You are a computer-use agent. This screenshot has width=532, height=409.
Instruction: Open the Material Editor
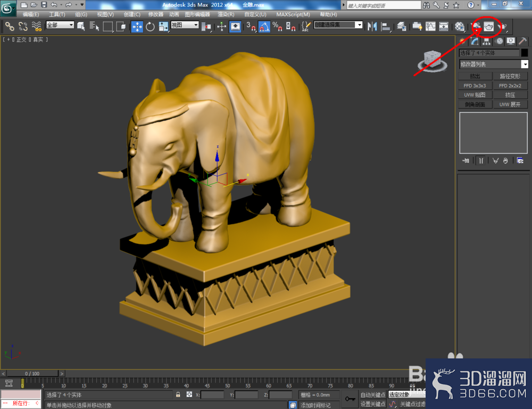[x=460, y=26]
